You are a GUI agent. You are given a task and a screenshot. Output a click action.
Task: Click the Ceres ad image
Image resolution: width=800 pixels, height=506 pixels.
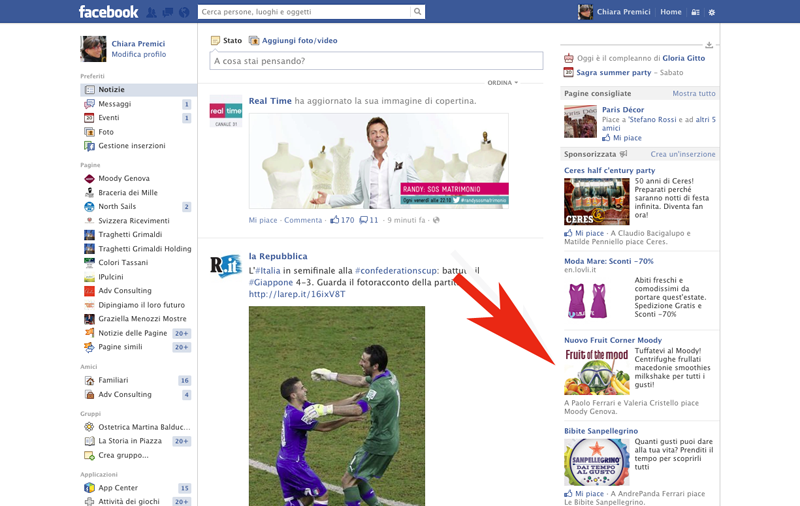tap(596, 201)
